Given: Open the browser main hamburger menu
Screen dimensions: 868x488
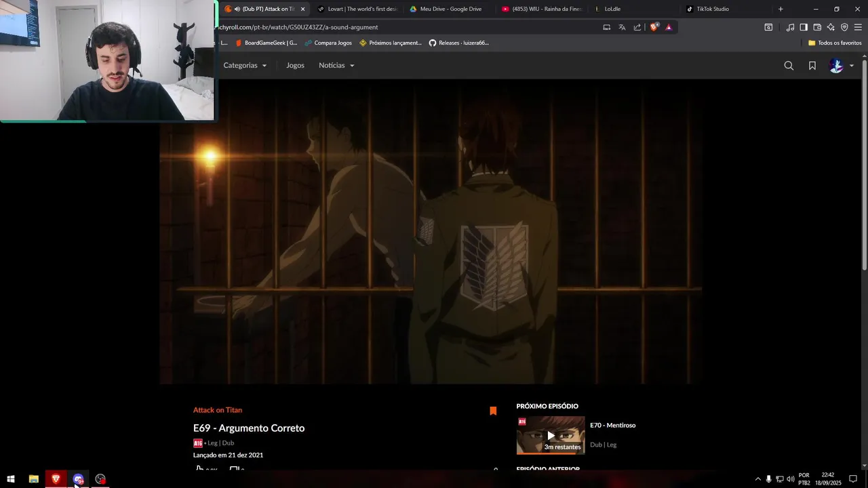Looking at the screenshot, I should tap(858, 27).
